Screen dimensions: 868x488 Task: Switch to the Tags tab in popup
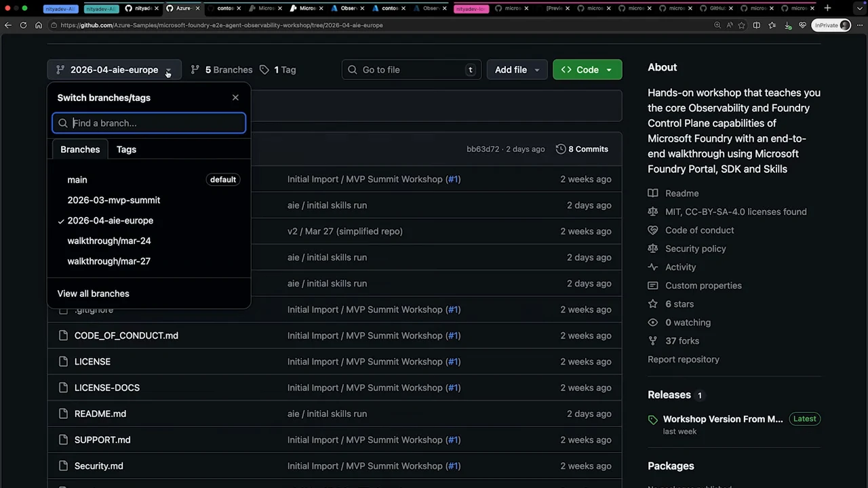pos(126,149)
